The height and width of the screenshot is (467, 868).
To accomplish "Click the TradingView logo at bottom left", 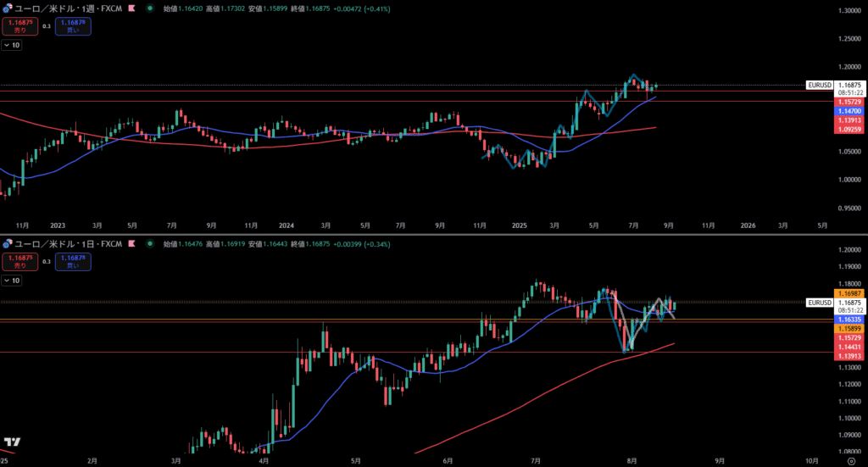I will (12, 442).
